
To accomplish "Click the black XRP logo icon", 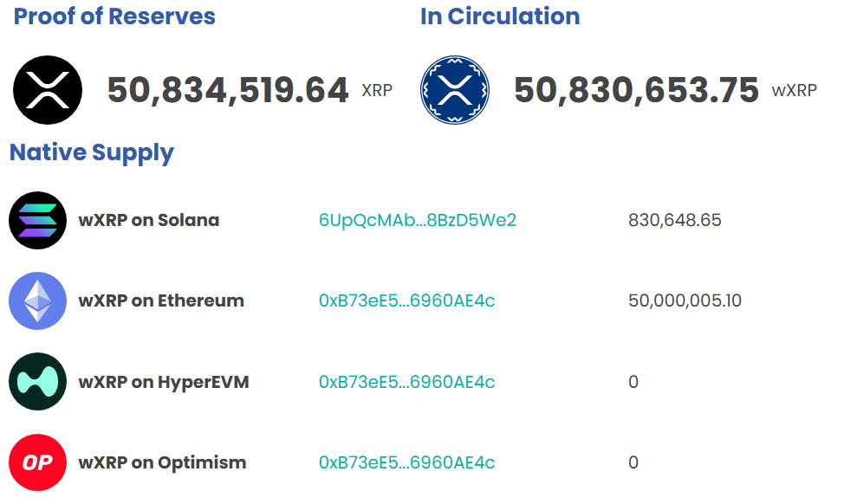I will pyautogui.click(x=48, y=90).
